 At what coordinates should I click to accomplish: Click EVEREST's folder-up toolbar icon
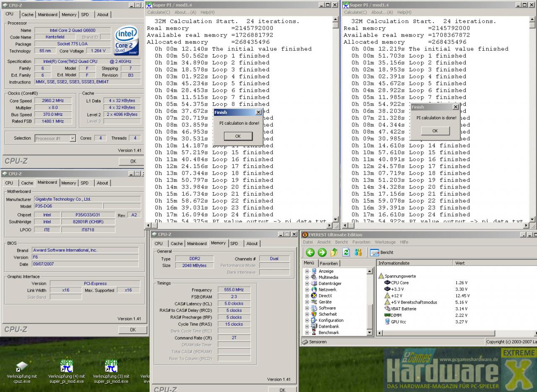pos(334,252)
